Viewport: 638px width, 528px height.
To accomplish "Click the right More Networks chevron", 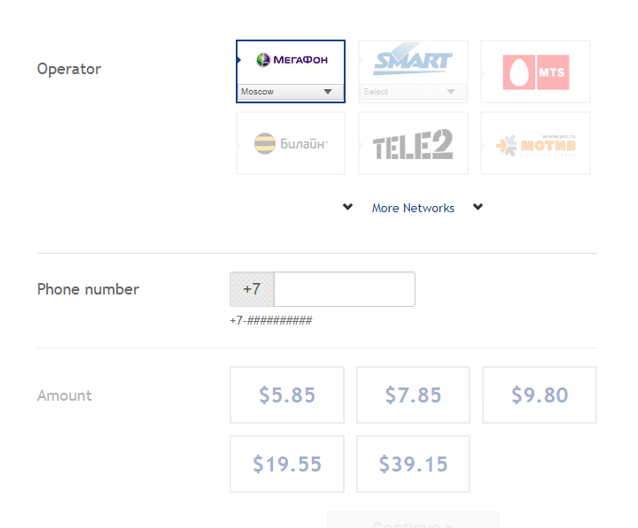I will 478,208.
